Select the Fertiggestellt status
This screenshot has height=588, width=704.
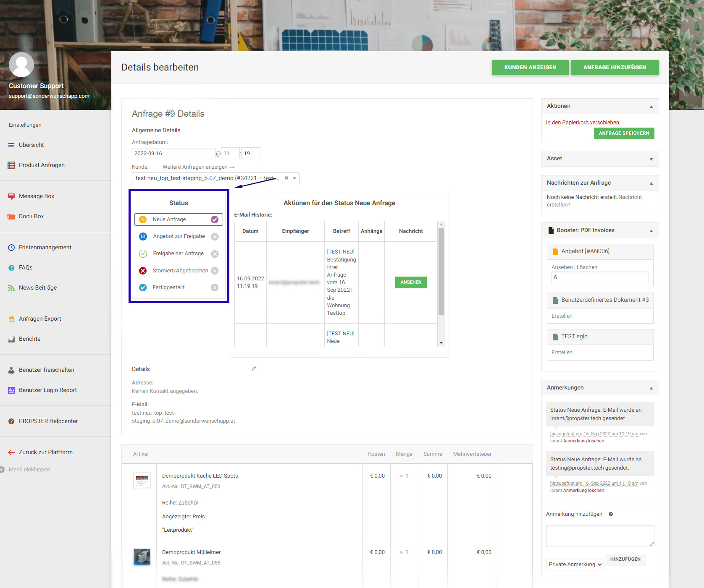179,287
